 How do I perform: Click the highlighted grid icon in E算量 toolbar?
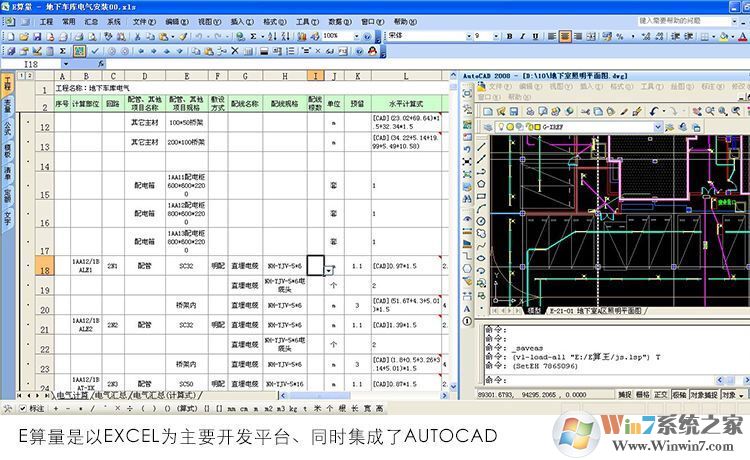(x=79, y=51)
